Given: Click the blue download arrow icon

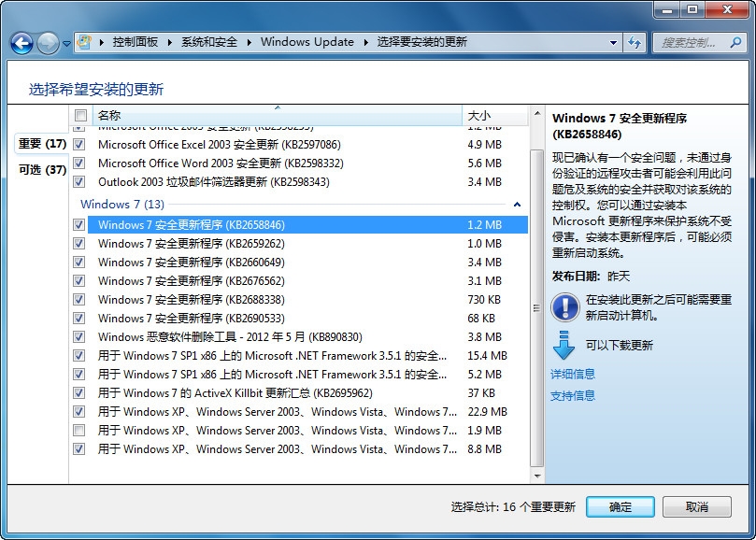Looking at the screenshot, I should tap(563, 346).
